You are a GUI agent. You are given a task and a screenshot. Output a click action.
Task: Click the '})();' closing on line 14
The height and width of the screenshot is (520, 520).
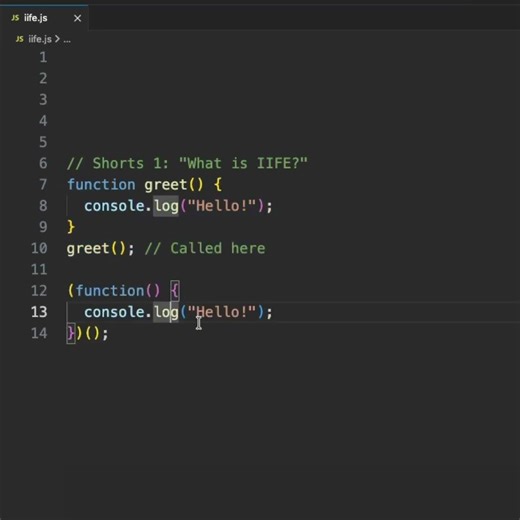pyautogui.click(x=88, y=333)
